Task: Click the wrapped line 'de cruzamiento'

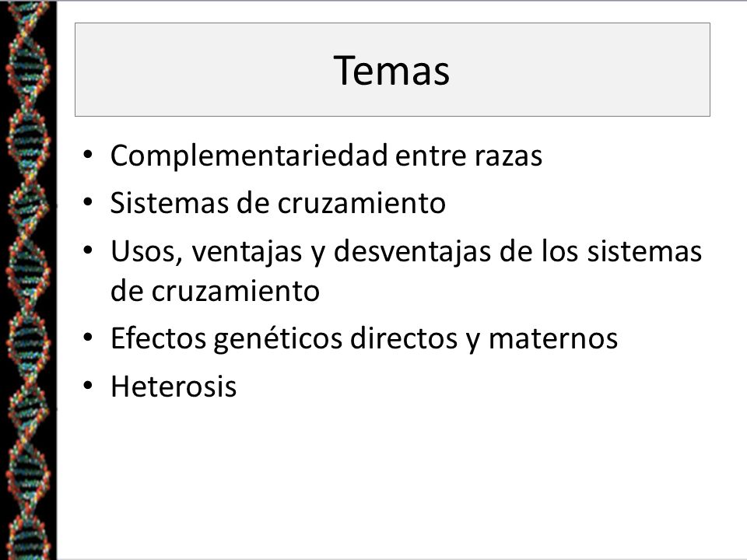Action: (x=215, y=291)
